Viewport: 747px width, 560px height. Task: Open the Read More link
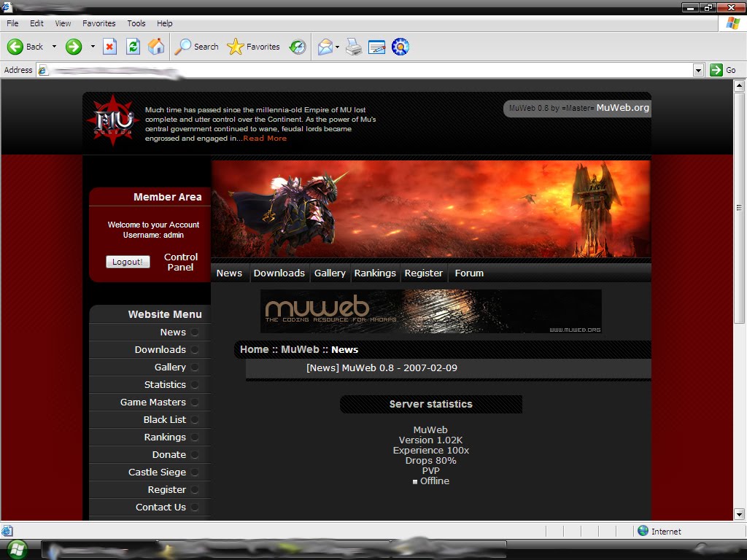pyautogui.click(x=264, y=138)
